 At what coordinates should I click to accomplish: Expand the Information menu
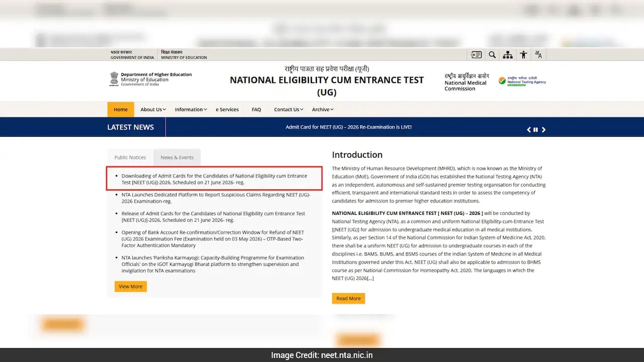(x=191, y=110)
